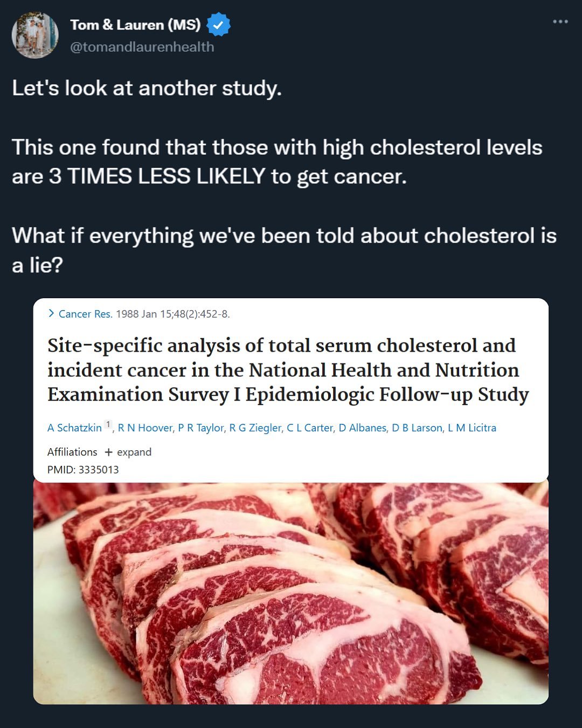The width and height of the screenshot is (582, 728).
Task: Open Tom & Lauren's profile avatar
Action: (35, 35)
